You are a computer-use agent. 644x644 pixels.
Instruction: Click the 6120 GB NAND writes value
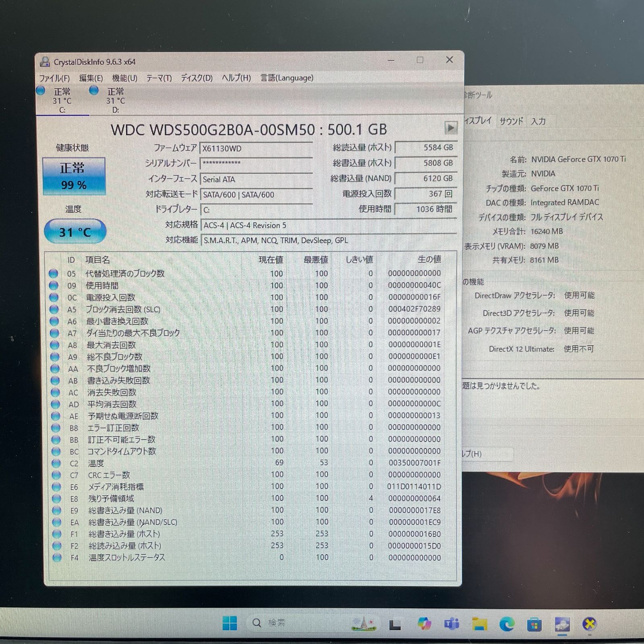425,178
